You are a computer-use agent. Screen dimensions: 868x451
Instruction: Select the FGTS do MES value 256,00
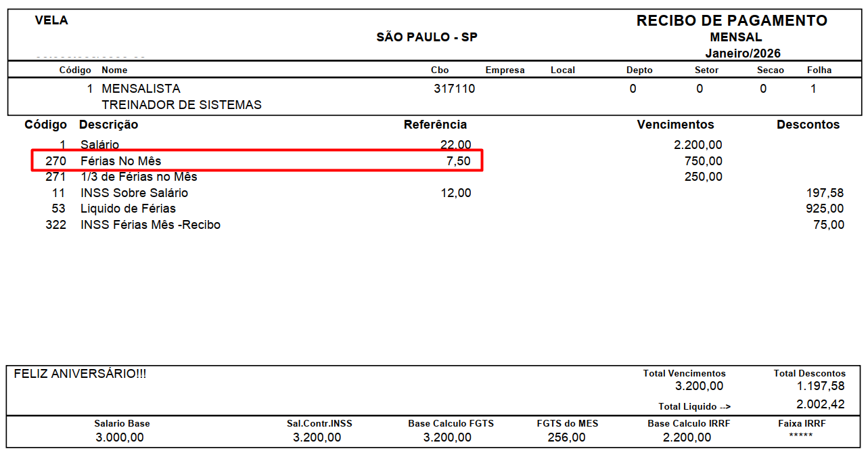tap(567, 437)
